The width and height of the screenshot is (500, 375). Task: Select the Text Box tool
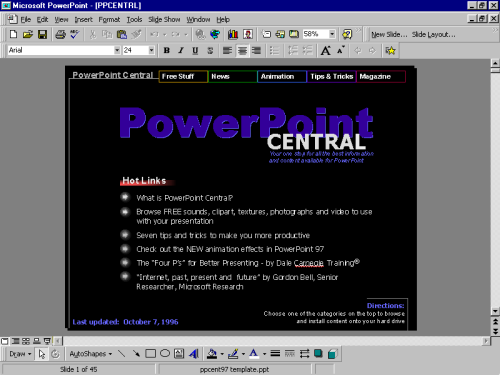click(179, 354)
